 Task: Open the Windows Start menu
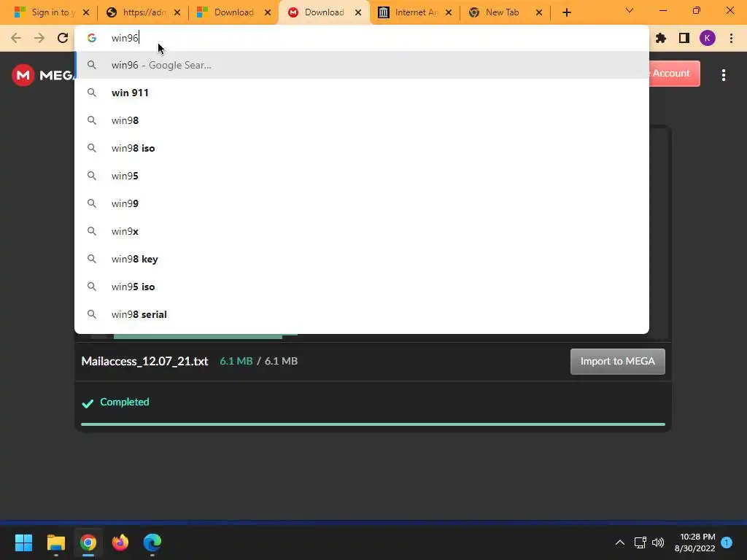click(23, 542)
